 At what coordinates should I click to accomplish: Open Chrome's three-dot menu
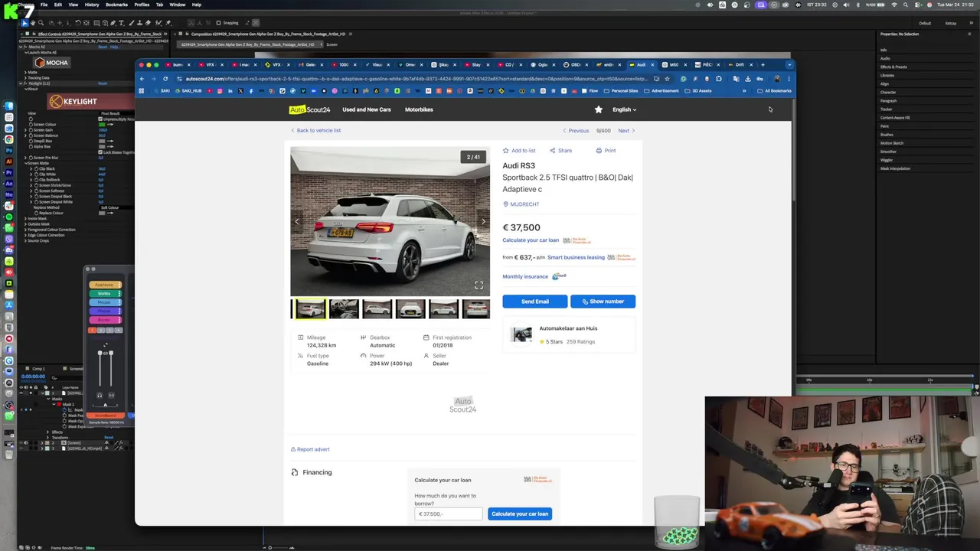(x=789, y=79)
